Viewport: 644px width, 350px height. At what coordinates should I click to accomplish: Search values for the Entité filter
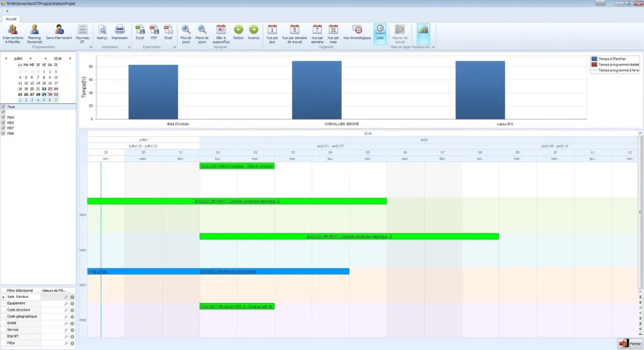click(x=66, y=323)
